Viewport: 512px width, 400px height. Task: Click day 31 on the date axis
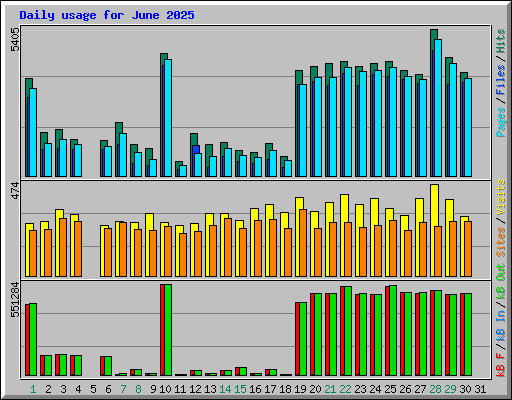tap(480, 389)
